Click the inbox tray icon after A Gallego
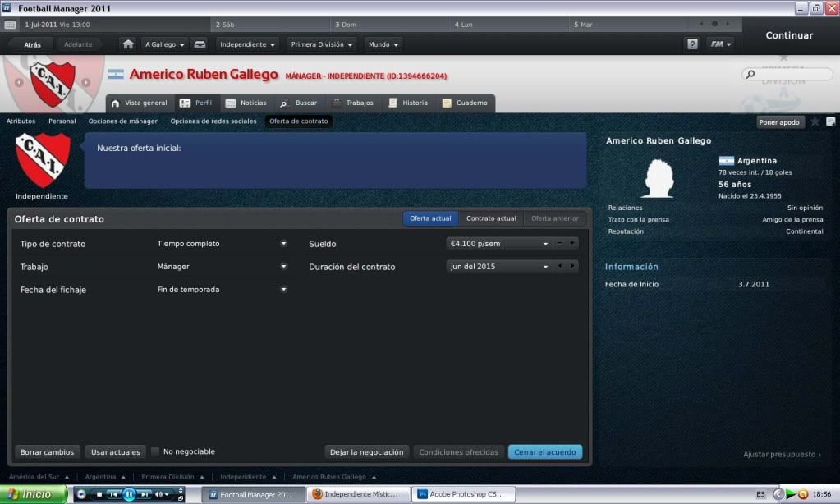Image resolution: width=840 pixels, height=504 pixels. tap(200, 44)
